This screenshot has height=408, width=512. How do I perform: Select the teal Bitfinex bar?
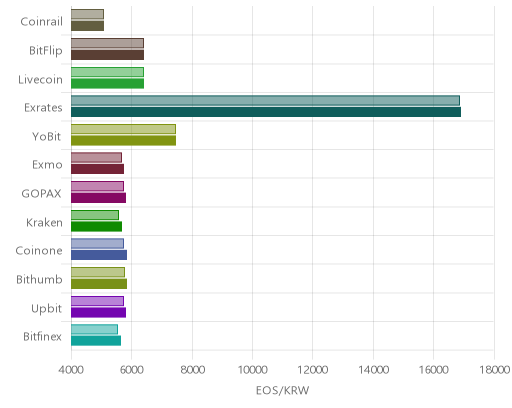pos(96,341)
